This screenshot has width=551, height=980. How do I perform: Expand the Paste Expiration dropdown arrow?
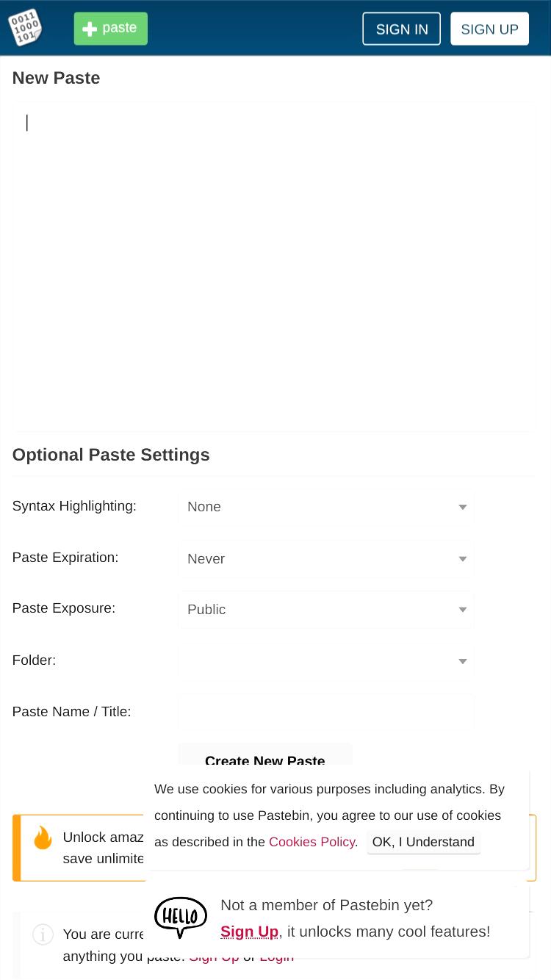pos(463,559)
